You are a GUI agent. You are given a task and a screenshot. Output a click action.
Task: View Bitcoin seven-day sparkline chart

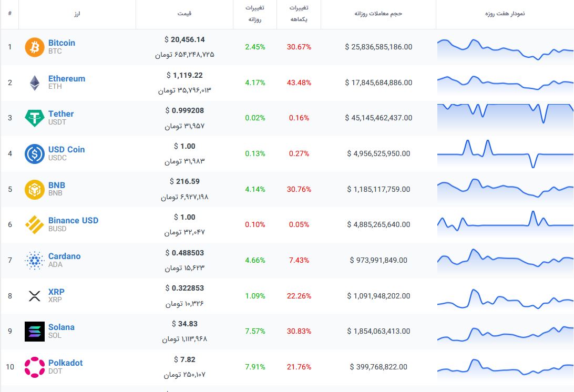[x=505, y=49]
